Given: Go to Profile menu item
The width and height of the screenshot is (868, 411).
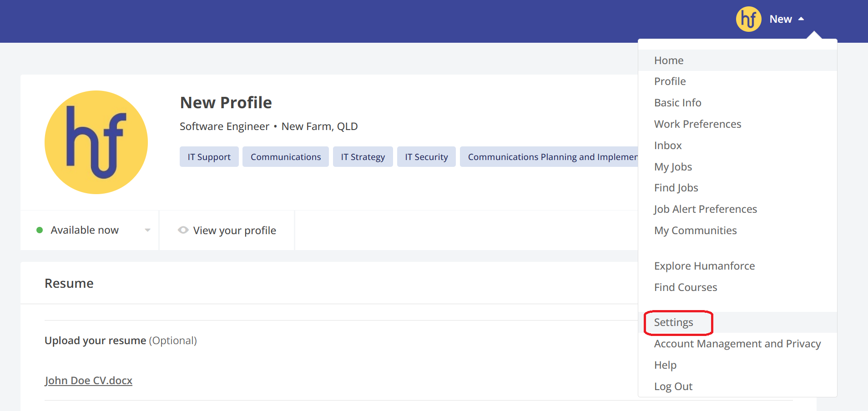Looking at the screenshot, I should 670,81.
